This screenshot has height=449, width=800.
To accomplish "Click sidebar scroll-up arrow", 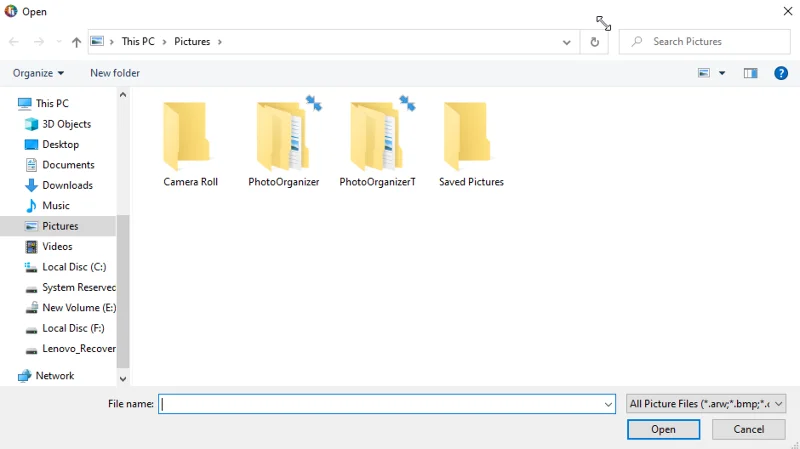I will click(x=123, y=95).
